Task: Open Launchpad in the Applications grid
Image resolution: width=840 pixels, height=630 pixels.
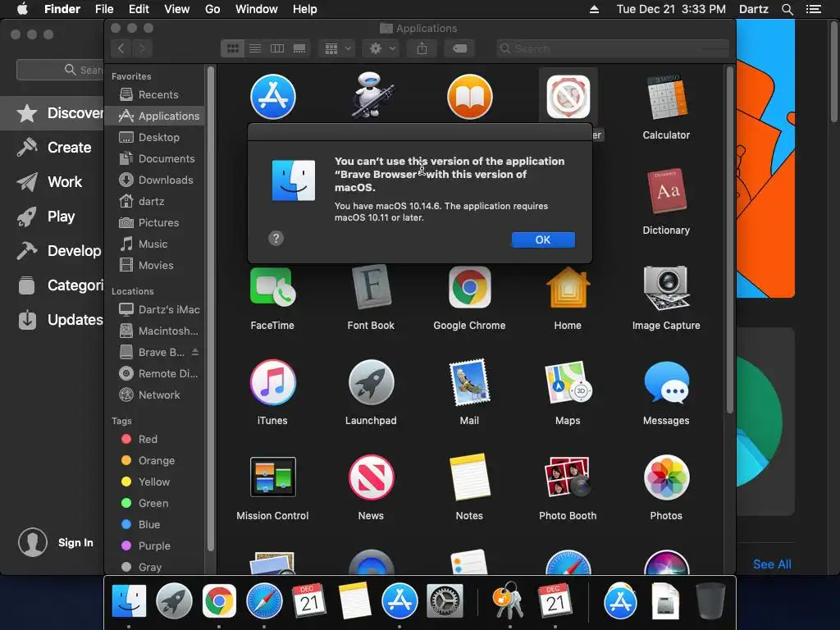Action: pos(371,382)
